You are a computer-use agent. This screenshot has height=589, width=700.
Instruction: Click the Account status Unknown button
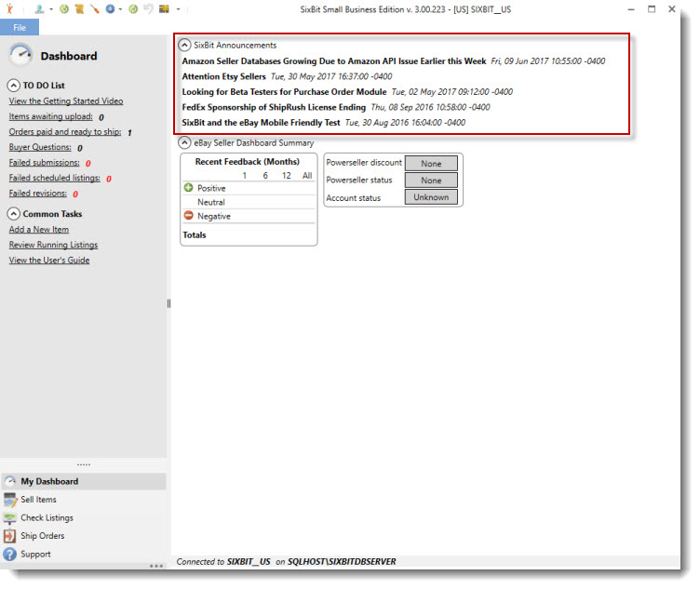pyautogui.click(x=431, y=197)
